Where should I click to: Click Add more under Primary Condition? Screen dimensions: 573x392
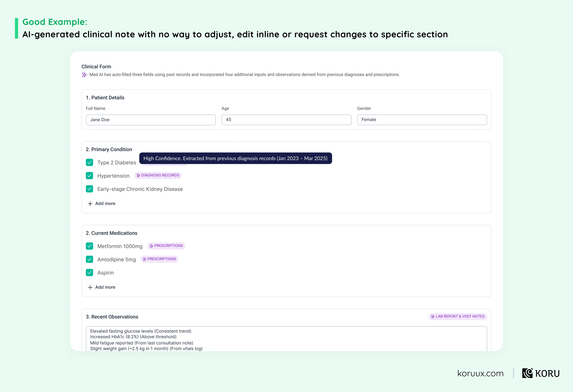(102, 203)
